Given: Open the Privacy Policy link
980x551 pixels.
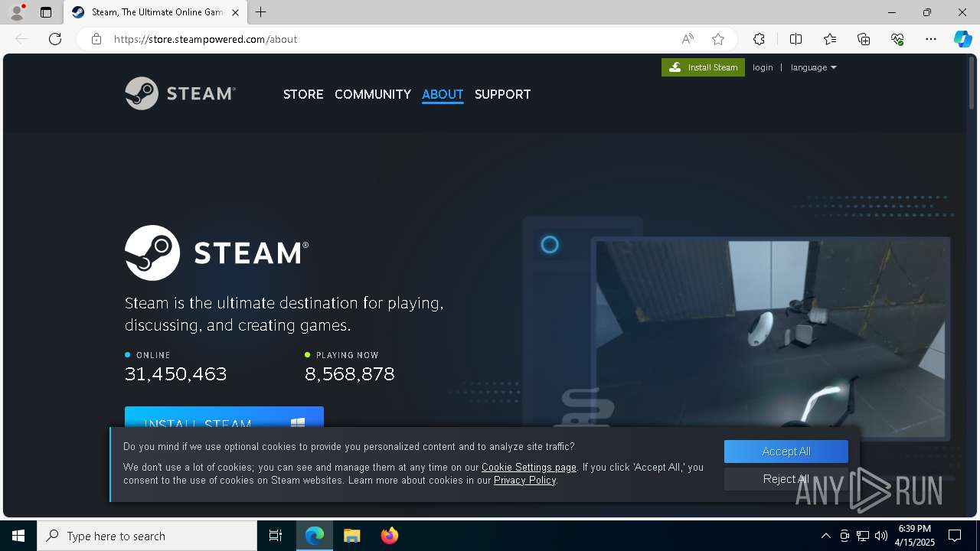Looking at the screenshot, I should 524,480.
